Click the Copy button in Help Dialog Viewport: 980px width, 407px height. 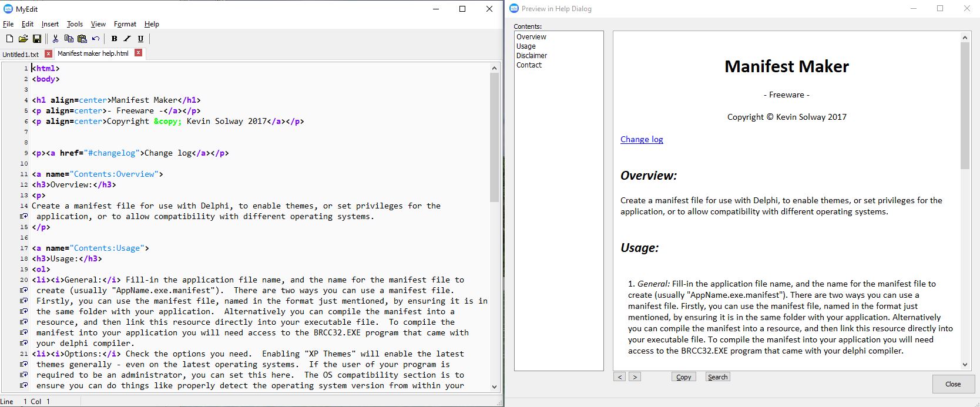pos(684,377)
